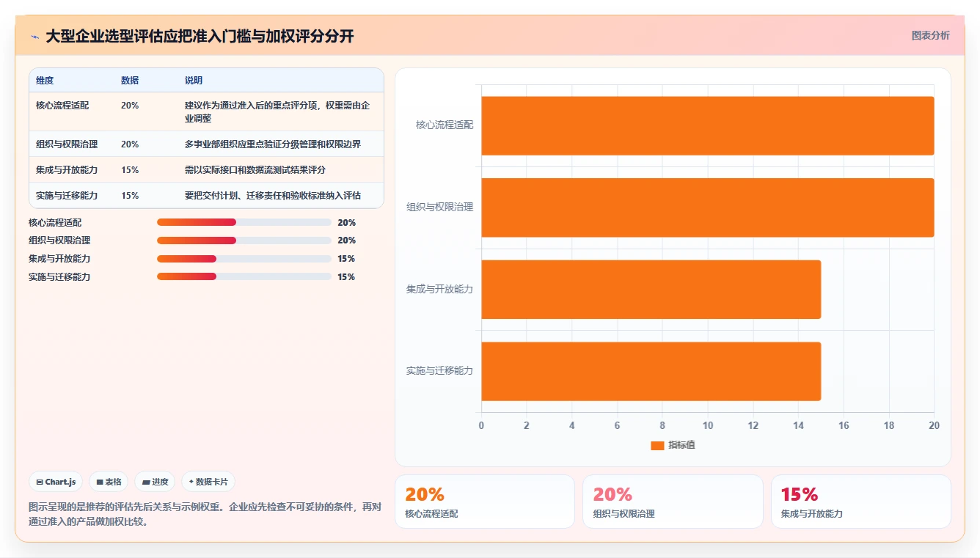Click the chart y-axis label 集成与开放能力
980x558 pixels.
click(x=440, y=289)
